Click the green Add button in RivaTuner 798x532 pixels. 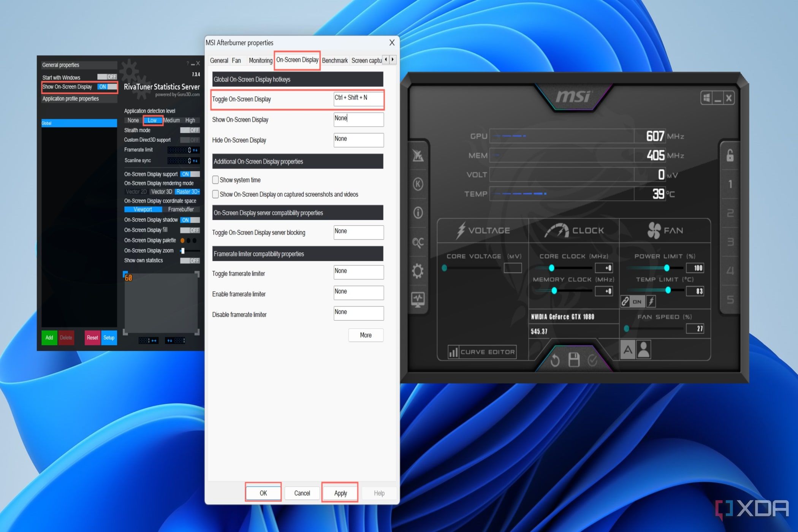(49, 337)
